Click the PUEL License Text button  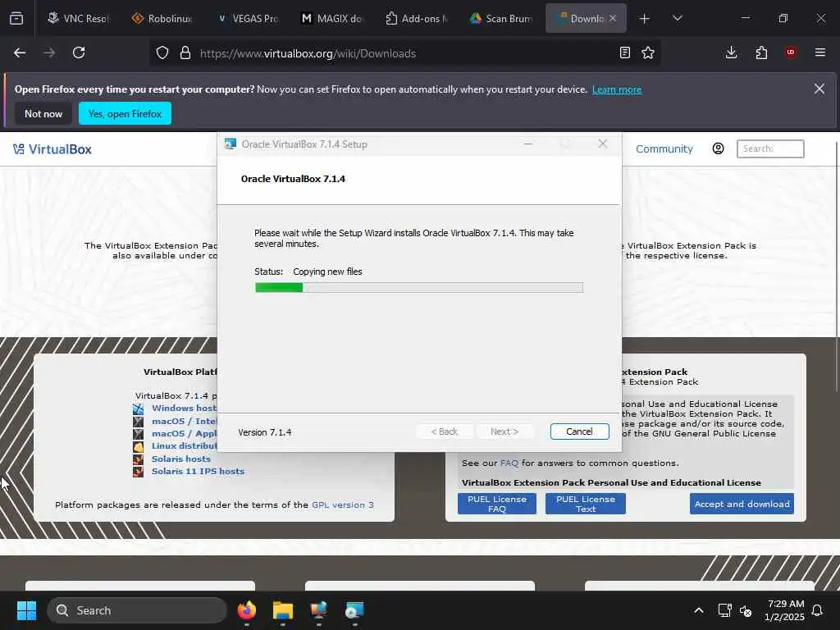pos(586,504)
